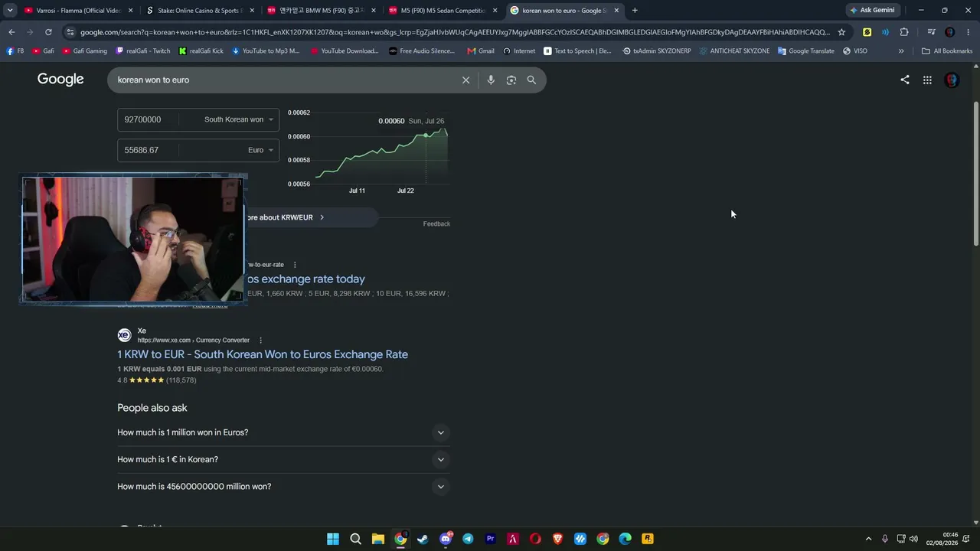Screen dimensions: 980x551
Task: Close the Stake Online Casino tab
Action: coord(252,11)
